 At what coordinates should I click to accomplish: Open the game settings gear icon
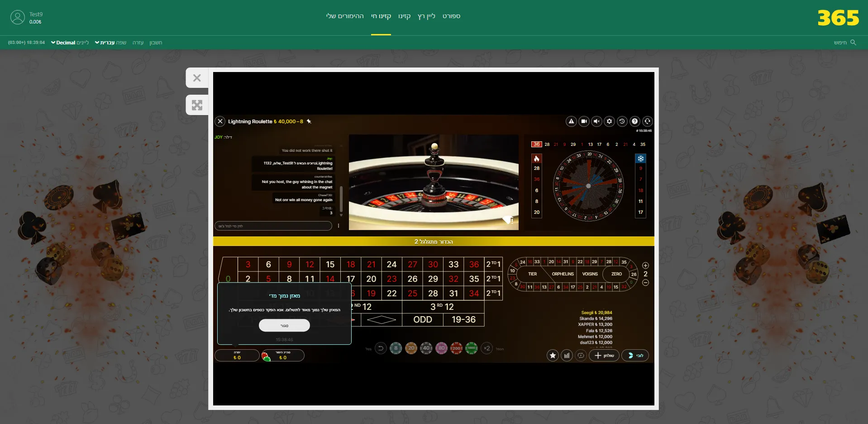point(609,121)
